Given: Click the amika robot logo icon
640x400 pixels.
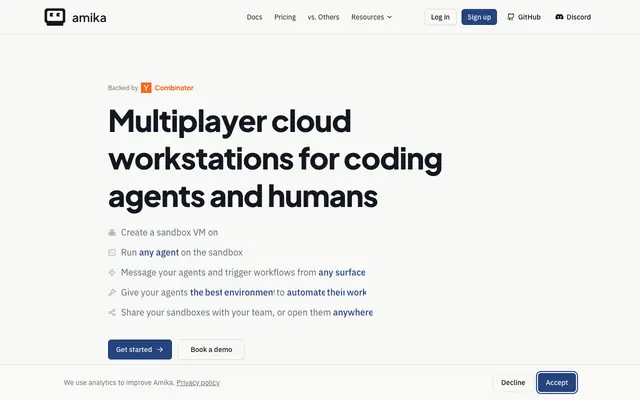Looking at the screenshot, I should 55,17.
